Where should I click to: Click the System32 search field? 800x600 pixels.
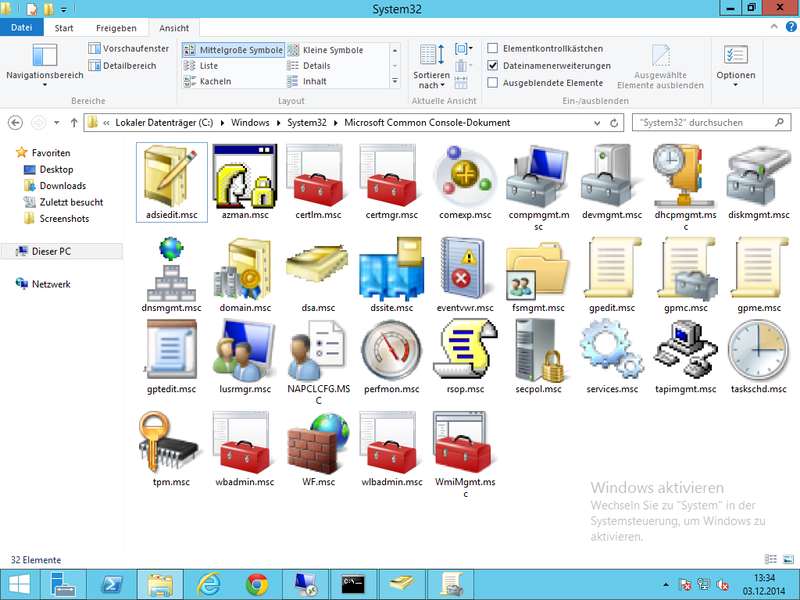(711, 123)
